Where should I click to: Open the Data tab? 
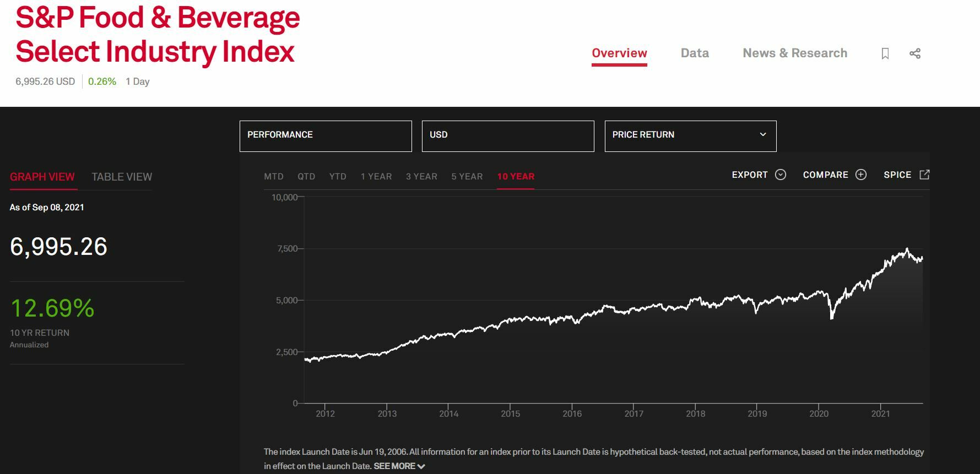pyautogui.click(x=695, y=53)
